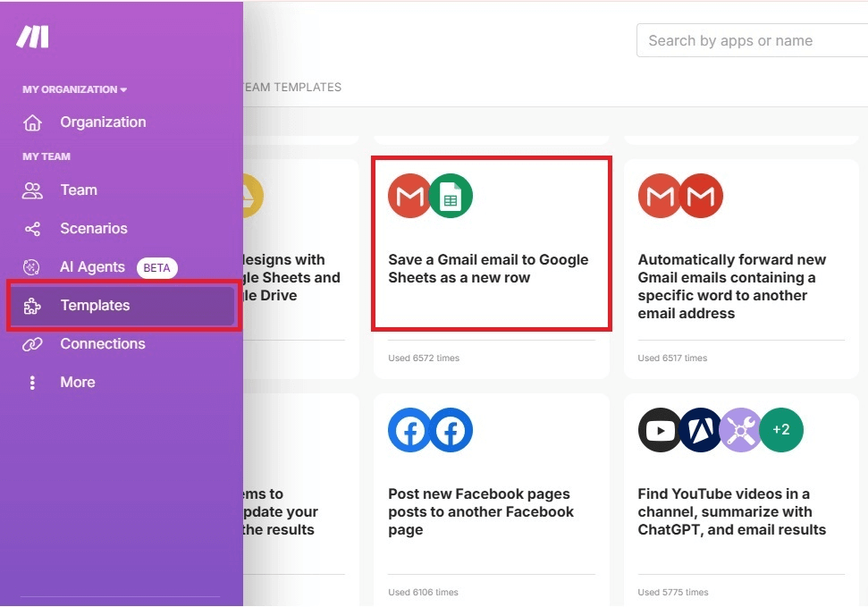Click the MY TEAM section heading
This screenshot has height=607, width=868.
click(x=46, y=156)
